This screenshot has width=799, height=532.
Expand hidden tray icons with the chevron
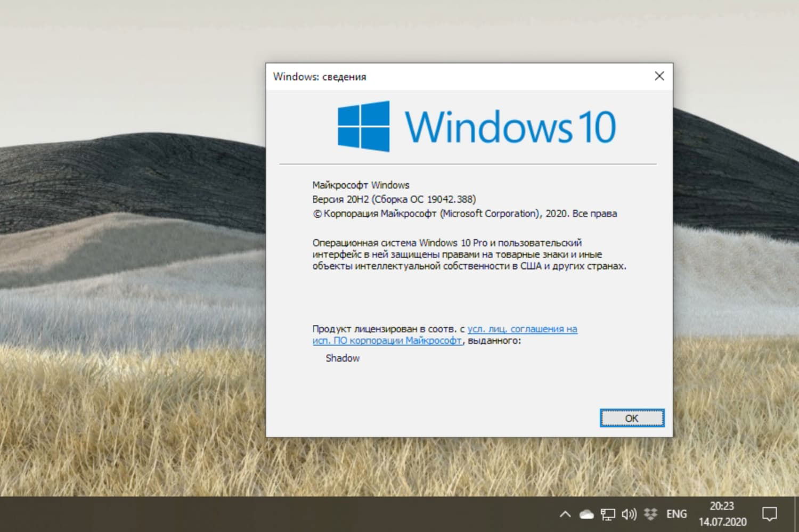(565, 514)
